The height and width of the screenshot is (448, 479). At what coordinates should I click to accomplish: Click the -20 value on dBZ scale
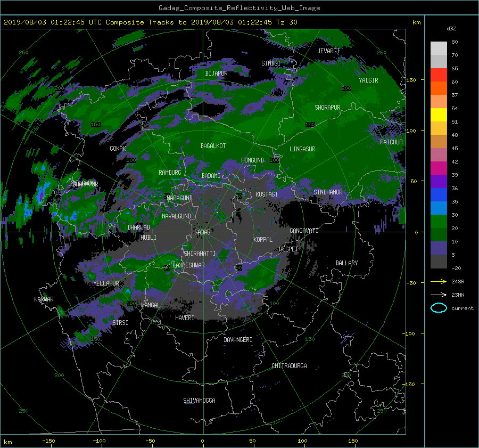coord(456,268)
